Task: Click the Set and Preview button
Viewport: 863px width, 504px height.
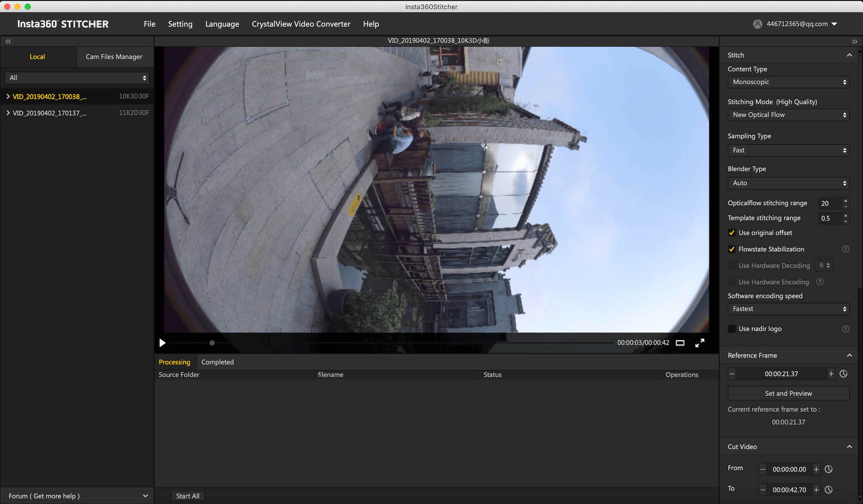Action: (x=788, y=393)
